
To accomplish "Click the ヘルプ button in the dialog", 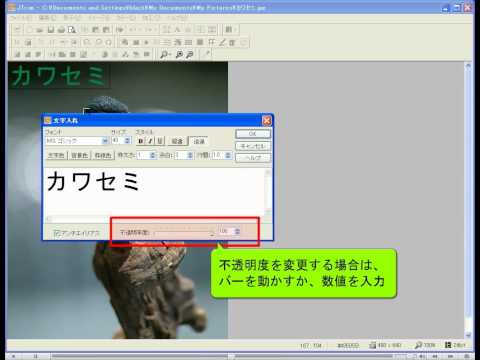I will tap(253, 158).
